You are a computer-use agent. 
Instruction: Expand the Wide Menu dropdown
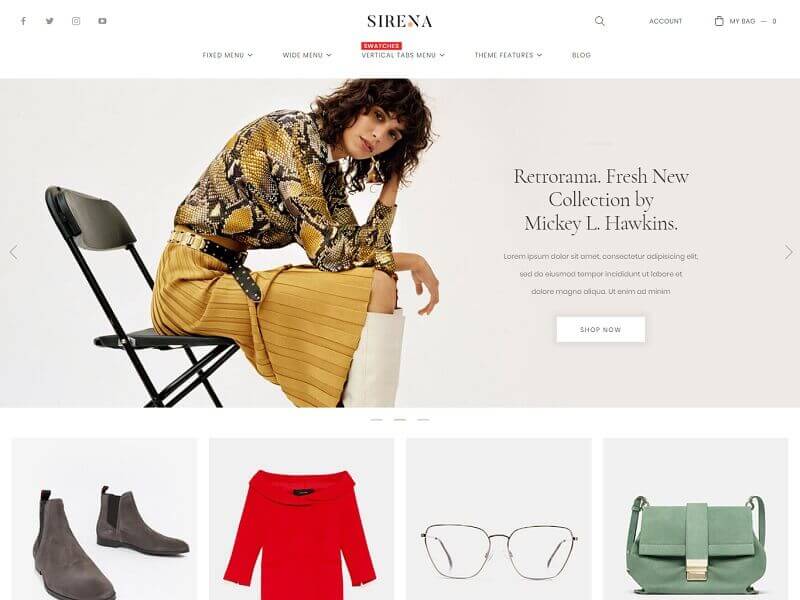click(307, 55)
